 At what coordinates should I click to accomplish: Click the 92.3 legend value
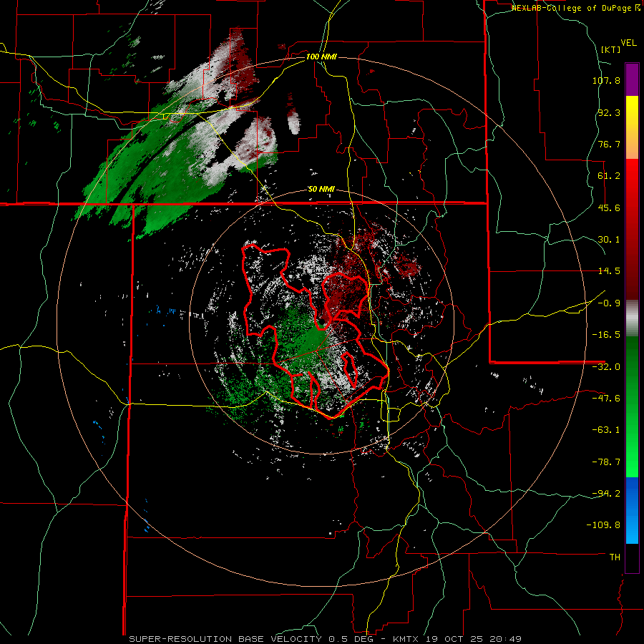click(x=609, y=112)
